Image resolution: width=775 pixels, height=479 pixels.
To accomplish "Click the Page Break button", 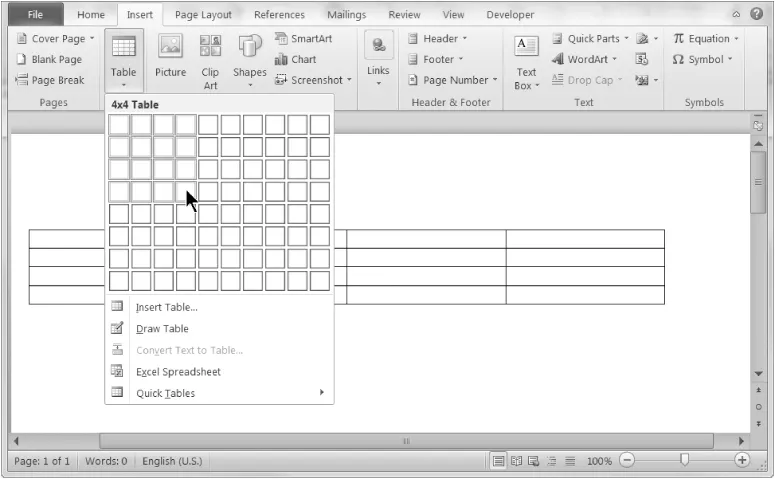I will [x=50, y=80].
